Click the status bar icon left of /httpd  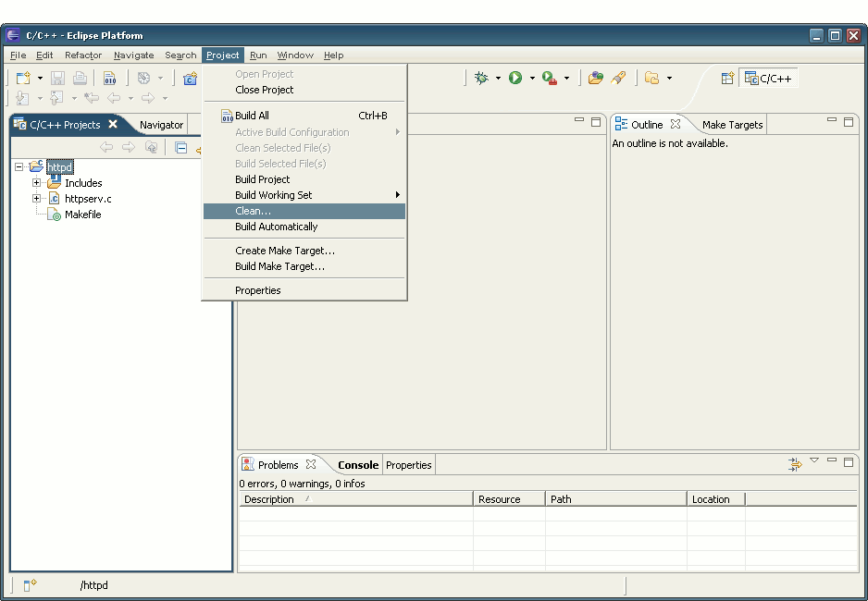tap(30, 585)
